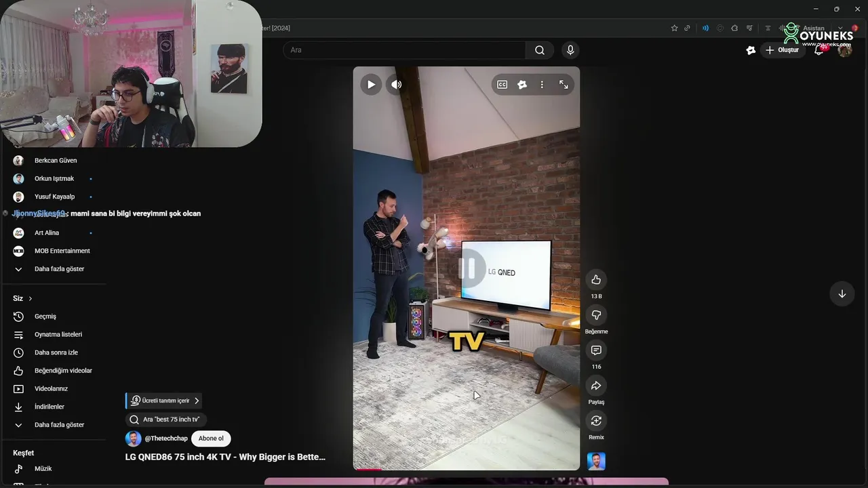Open the YouTube account avatar menu
Image resolution: width=868 pixels, height=488 pixels.
pyautogui.click(x=845, y=50)
